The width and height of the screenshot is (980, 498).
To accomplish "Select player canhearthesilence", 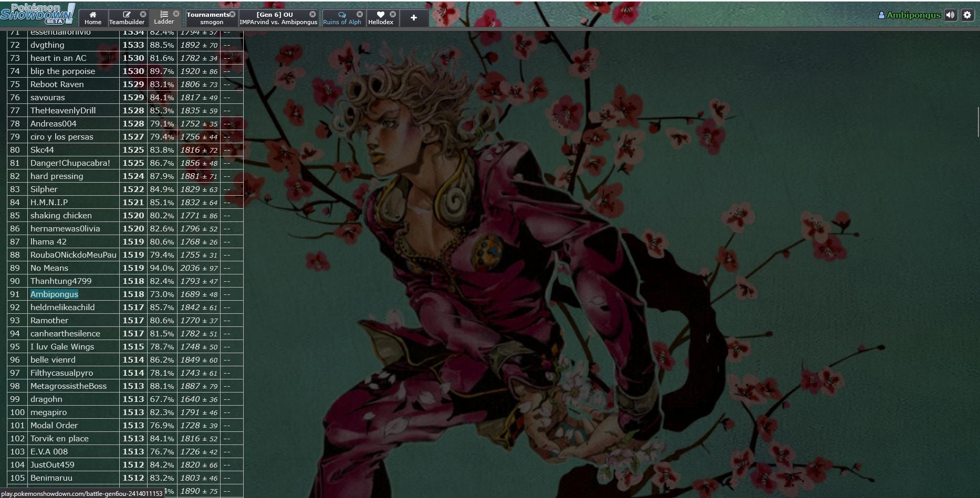I will click(x=65, y=334).
